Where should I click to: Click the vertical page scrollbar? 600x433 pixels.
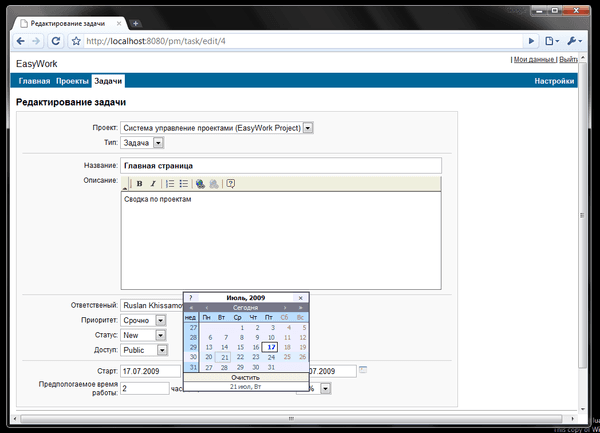pyautogui.click(x=582, y=214)
